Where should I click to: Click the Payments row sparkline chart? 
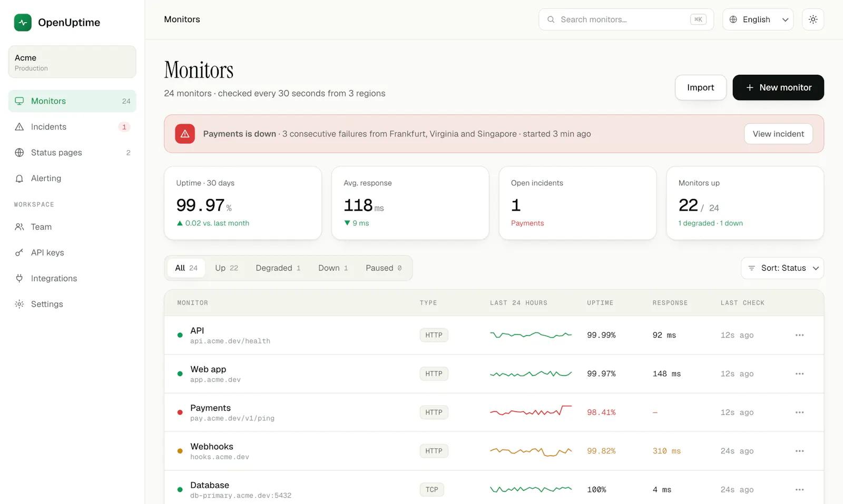[531, 411]
